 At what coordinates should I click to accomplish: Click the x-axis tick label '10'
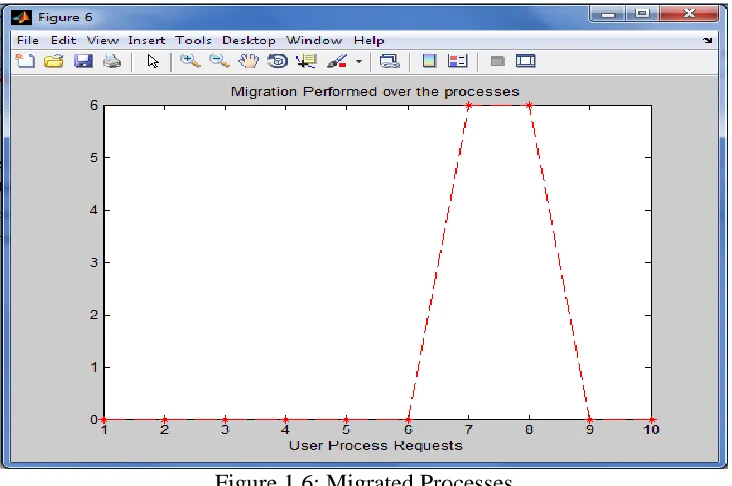[651, 430]
